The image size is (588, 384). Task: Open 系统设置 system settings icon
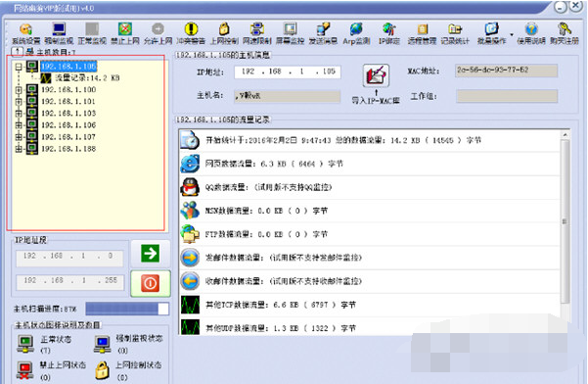pos(25,29)
